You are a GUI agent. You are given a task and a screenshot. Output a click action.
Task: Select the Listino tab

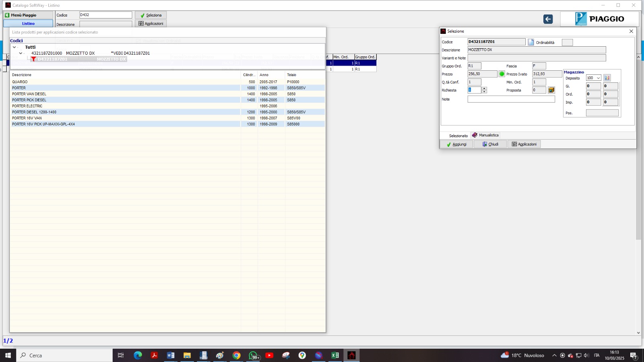pyautogui.click(x=28, y=24)
